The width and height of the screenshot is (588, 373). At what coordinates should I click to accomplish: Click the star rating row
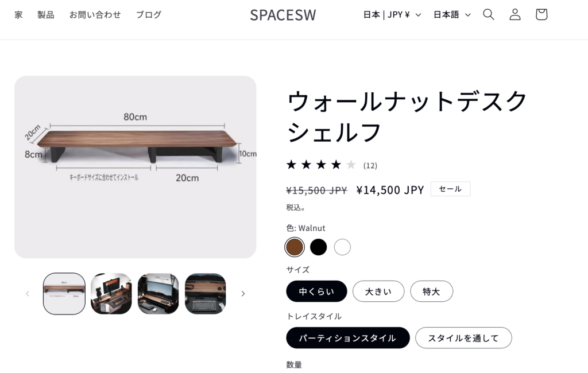[x=321, y=165]
